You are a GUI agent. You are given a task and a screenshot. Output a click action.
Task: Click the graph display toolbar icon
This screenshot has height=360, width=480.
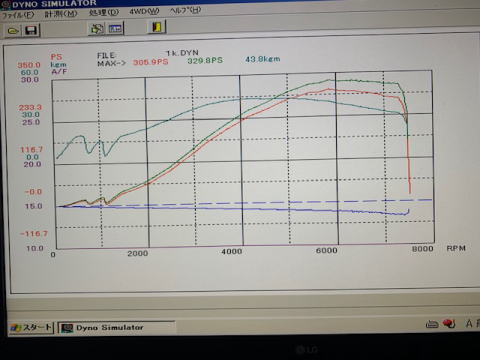pos(115,28)
